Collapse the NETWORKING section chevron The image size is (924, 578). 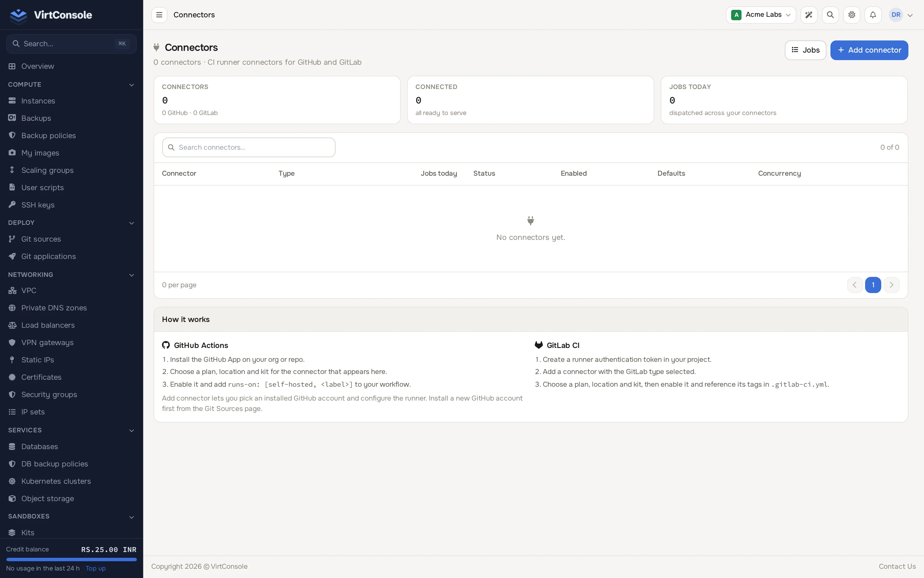point(132,275)
